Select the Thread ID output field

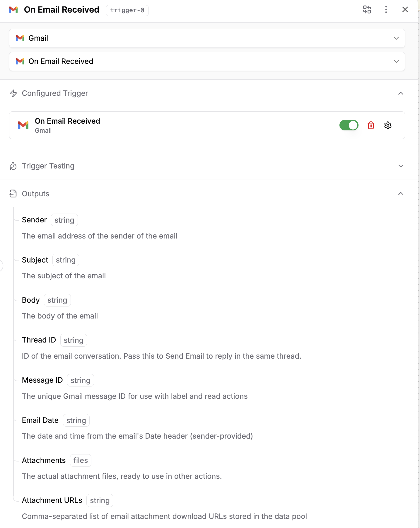39,340
